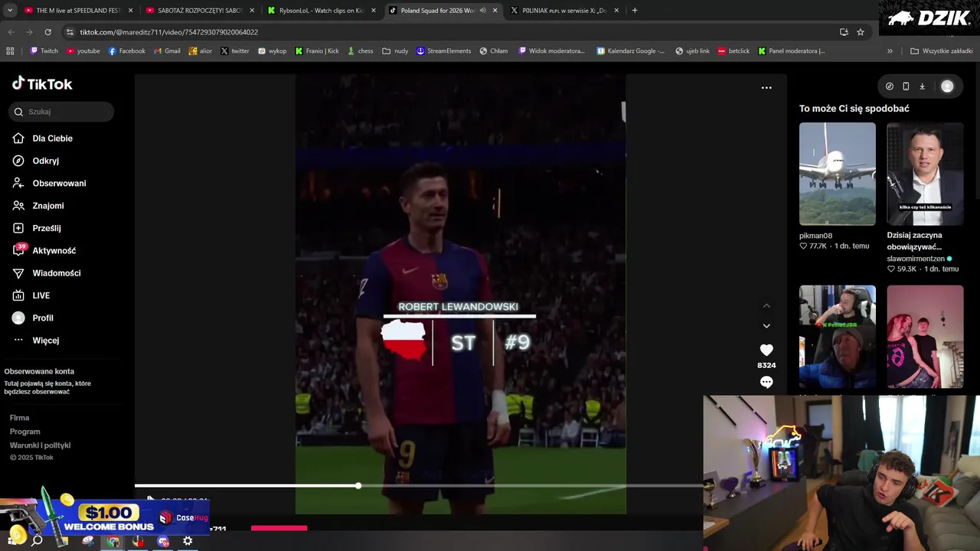The height and width of the screenshot is (551, 980).
Task: Open betclick bookmark
Action: tap(733, 51)
